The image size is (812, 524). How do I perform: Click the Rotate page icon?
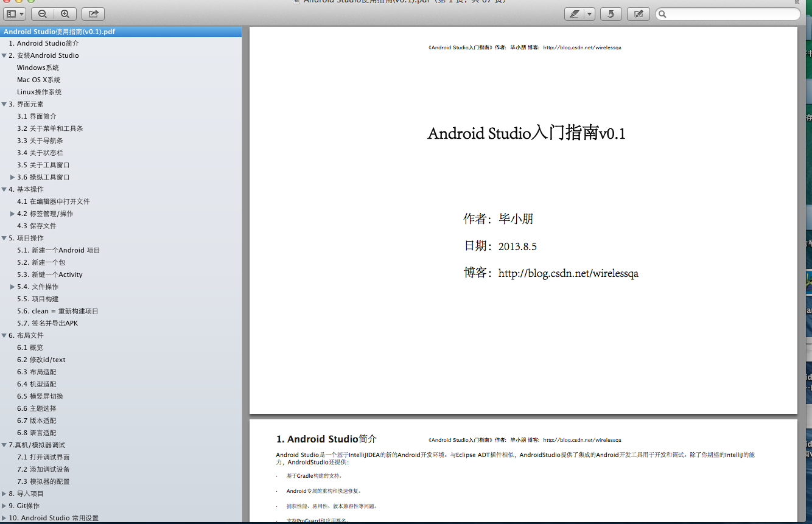click(611, 13)
